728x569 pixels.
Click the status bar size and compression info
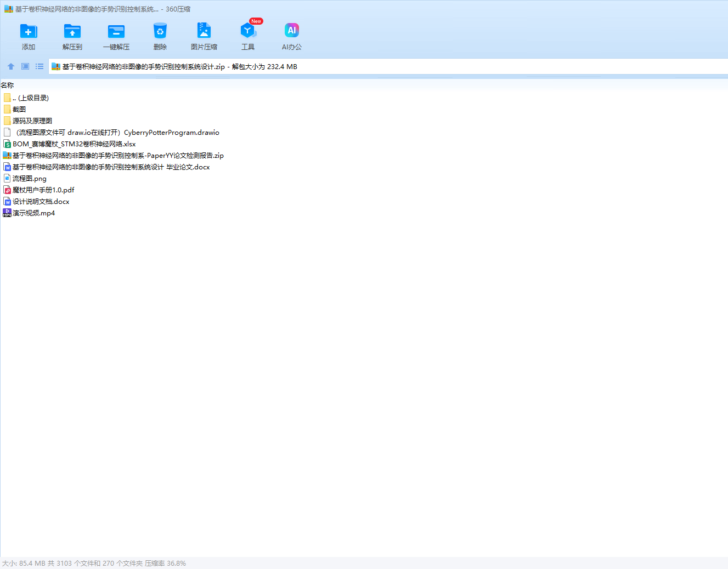pyautogui.click(x=94, y=563)
